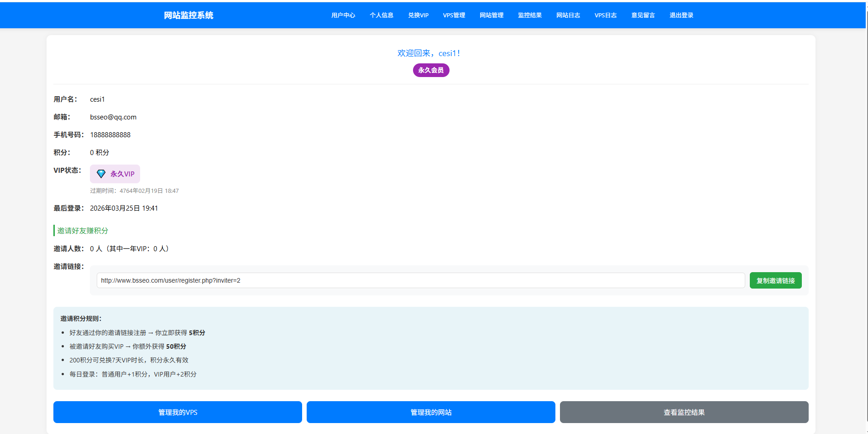Go to 意见留言 feedback page
The height and width of the screenshot is (434, 868).
tap(643, 15)
